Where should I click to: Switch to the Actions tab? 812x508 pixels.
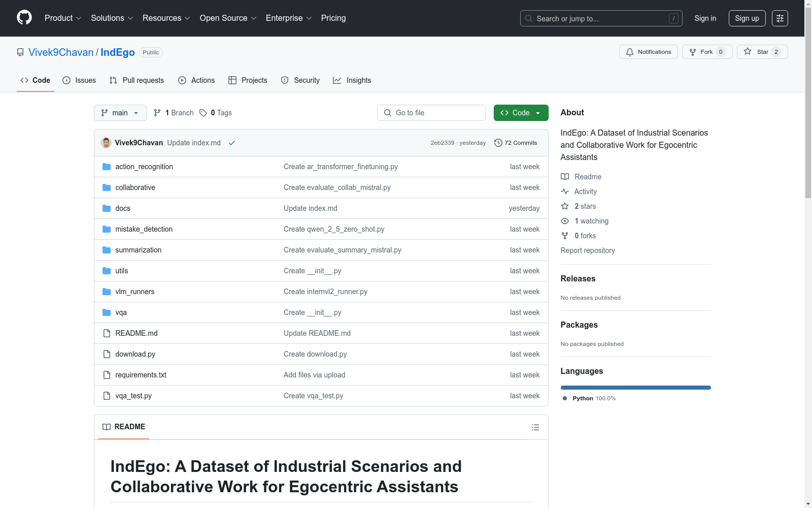tap(196, 80)
